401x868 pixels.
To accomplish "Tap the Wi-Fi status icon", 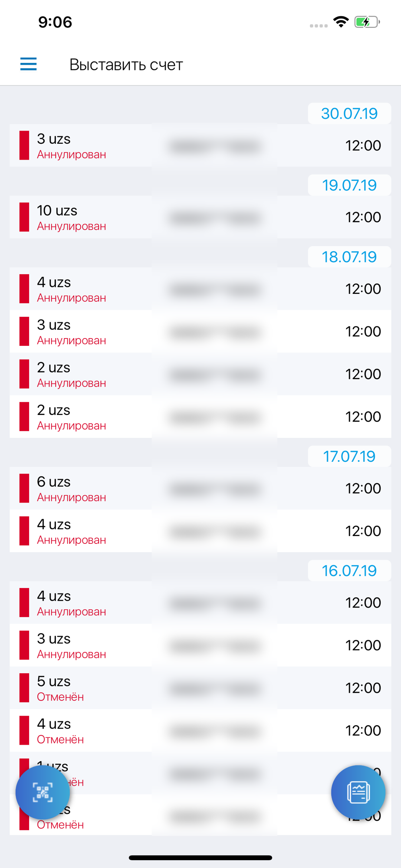I will (341, 22).
